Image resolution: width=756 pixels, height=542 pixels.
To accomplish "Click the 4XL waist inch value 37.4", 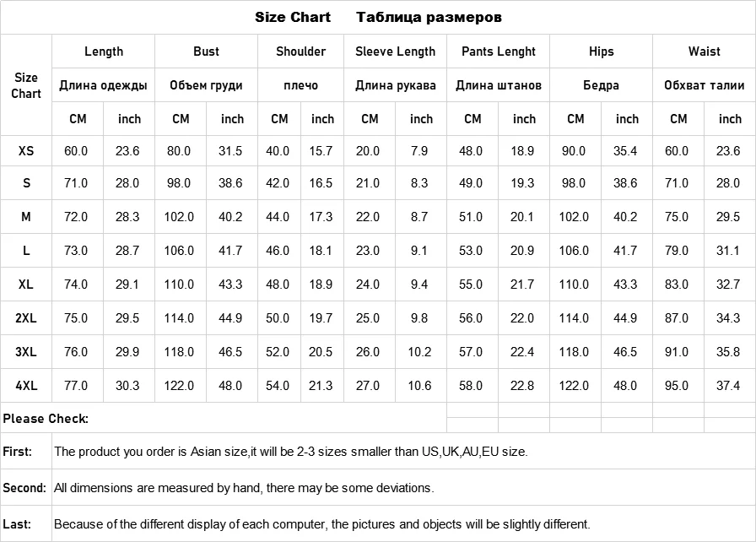I will click(x=730, y=386).
